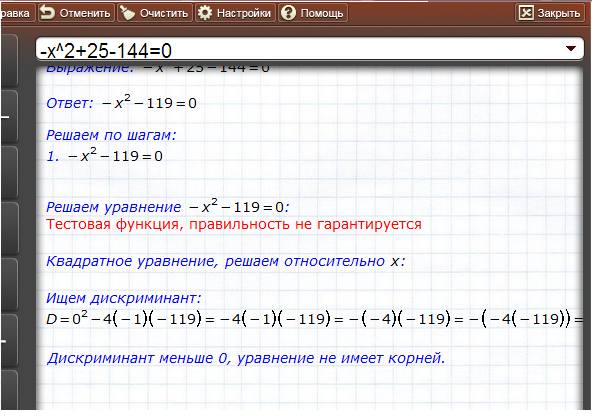Screen dimensions: 592x419
Task: Click the lower dash-marked left sidebar button
Action: click(9, 340)
